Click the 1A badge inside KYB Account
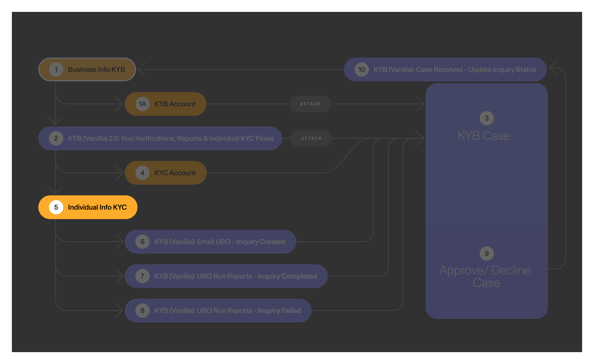 [x=142, y=104]
